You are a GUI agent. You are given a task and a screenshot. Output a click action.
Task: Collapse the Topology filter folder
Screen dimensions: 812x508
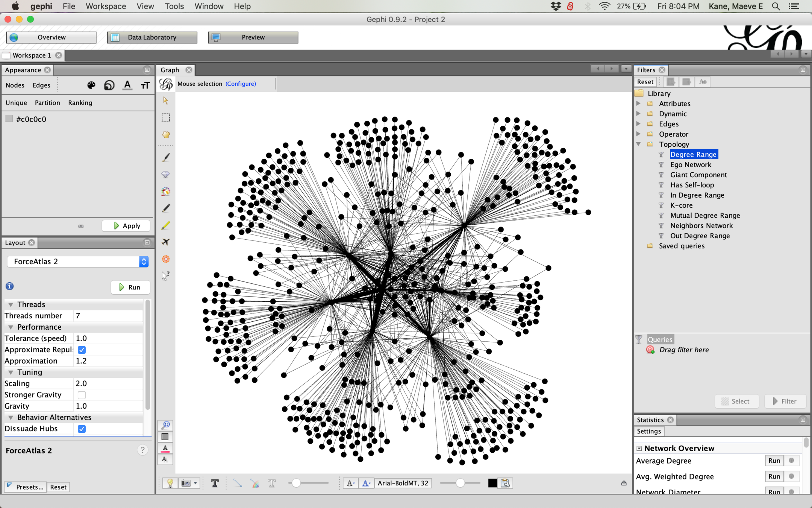coord(638,144)
